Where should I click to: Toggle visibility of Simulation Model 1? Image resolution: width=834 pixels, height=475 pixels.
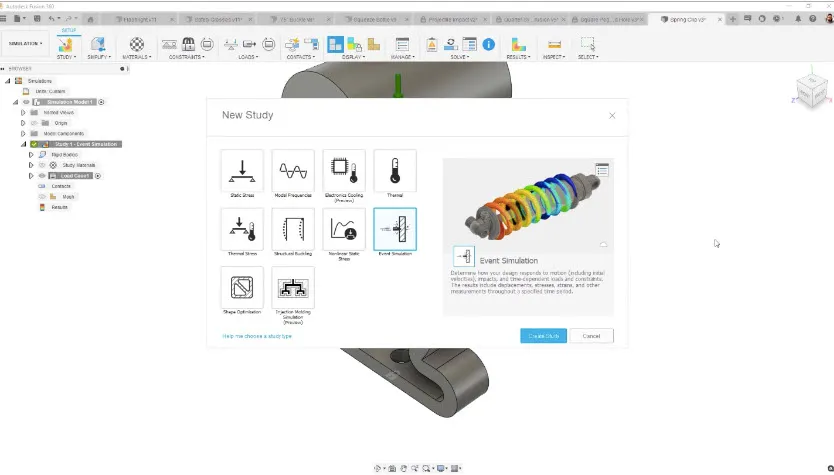26,102
